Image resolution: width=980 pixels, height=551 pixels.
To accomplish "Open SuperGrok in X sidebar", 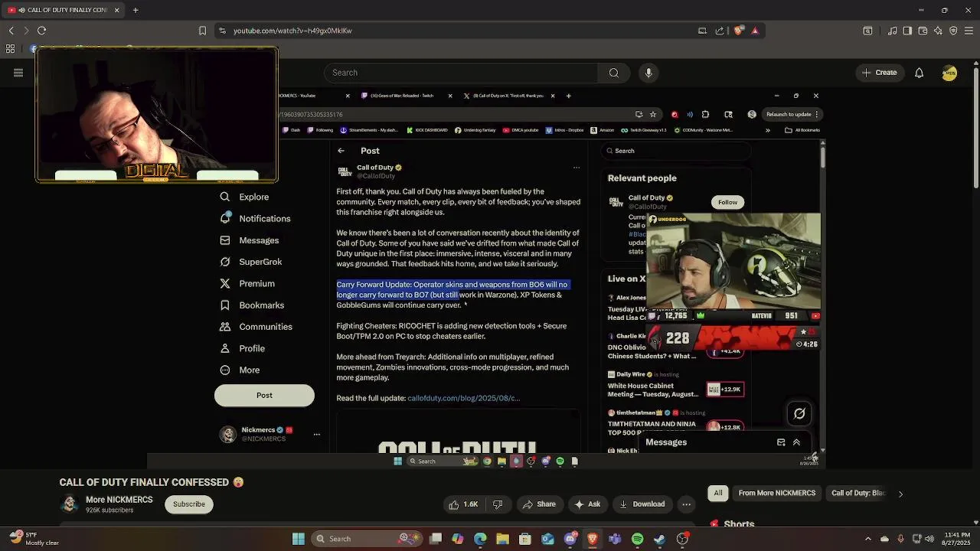I will click(x=251, y=262).
